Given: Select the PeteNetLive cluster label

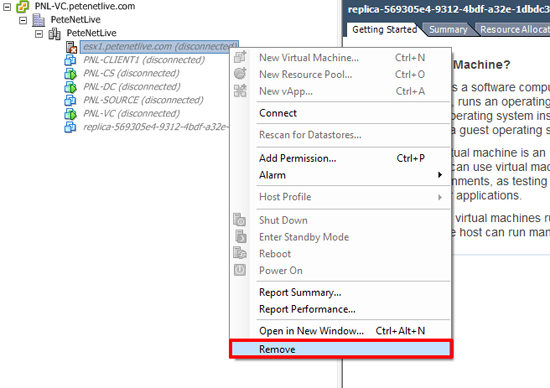Looking at the screenshot, I should (x=92, y=33).
